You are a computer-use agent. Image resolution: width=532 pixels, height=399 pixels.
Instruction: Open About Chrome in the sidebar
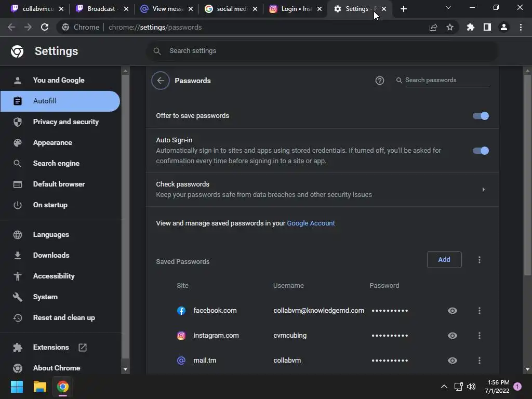point(60,368)
